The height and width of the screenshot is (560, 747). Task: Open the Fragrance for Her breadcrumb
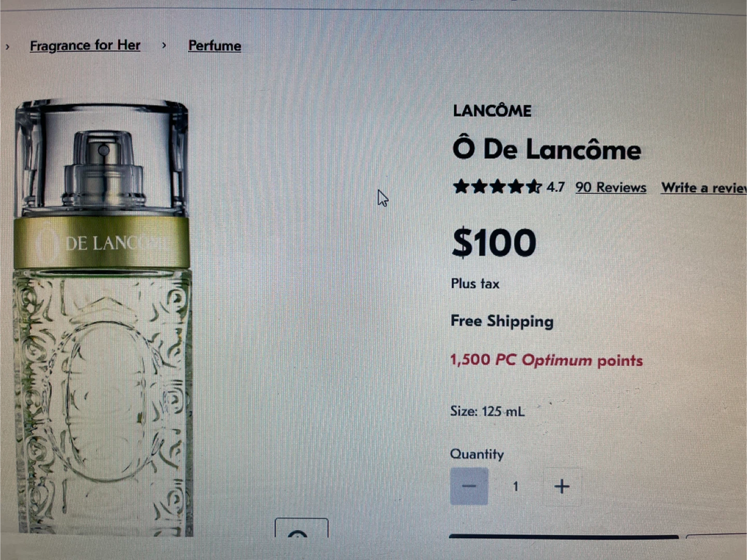tap(85, 46)
